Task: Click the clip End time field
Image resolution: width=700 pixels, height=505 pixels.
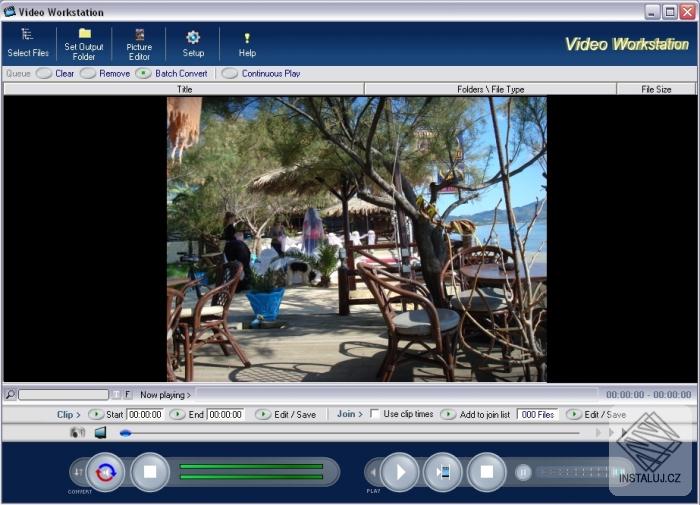Action: coord(226,414)
